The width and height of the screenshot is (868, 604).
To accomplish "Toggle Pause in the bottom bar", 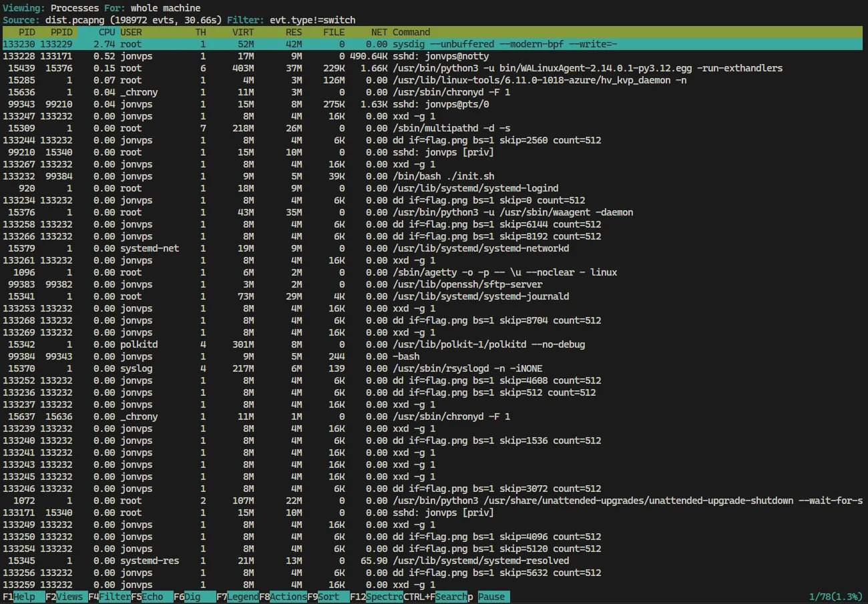I will coord(491,597).
